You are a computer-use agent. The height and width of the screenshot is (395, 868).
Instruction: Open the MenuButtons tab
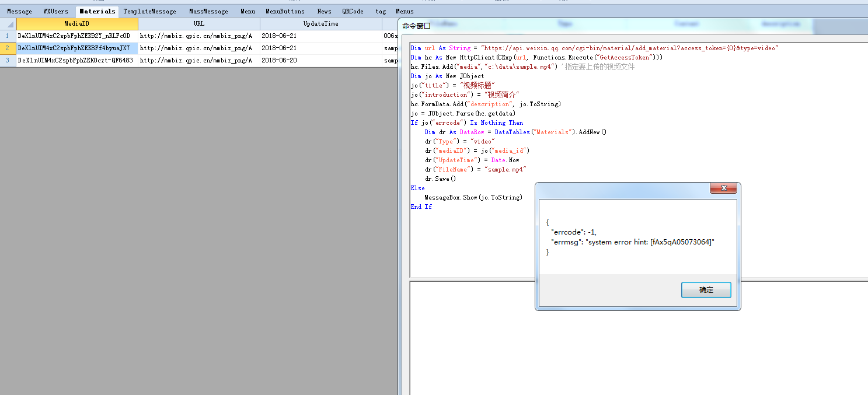[x=285, y=11]
